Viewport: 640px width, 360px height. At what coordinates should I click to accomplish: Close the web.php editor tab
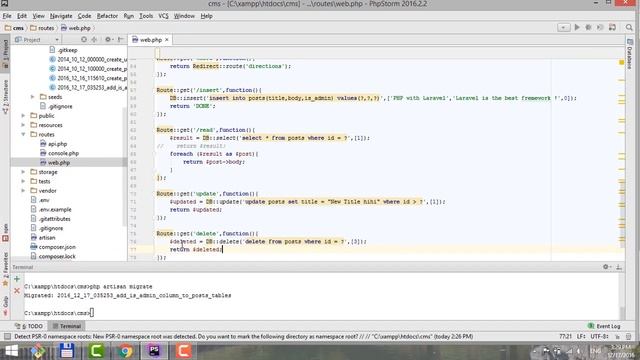[167, 40]
